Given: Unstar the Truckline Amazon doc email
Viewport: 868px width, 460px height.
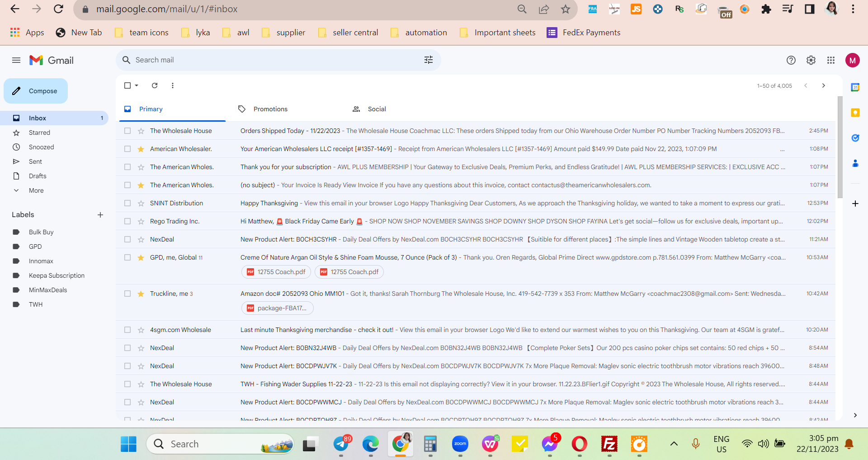Looking at the screenshot, I should [141, 294].
